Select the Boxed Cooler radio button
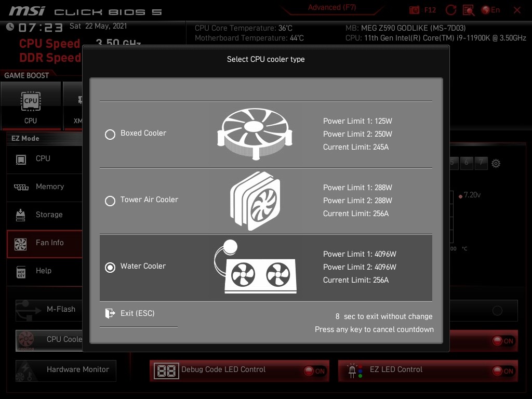 (110, 135)
